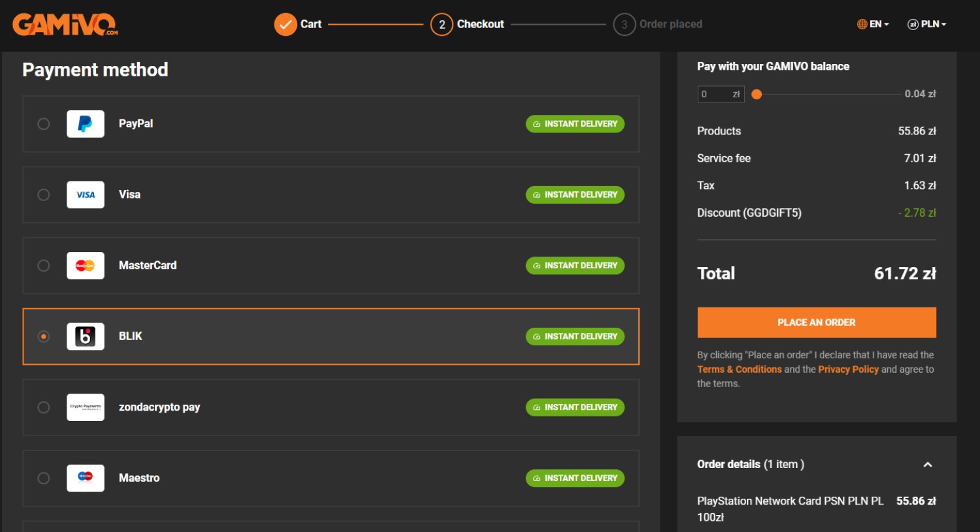Viewport: 980px width, 532px height.
Task: Click Visa's Instant Delivery badge
Action: pos(575,195)
